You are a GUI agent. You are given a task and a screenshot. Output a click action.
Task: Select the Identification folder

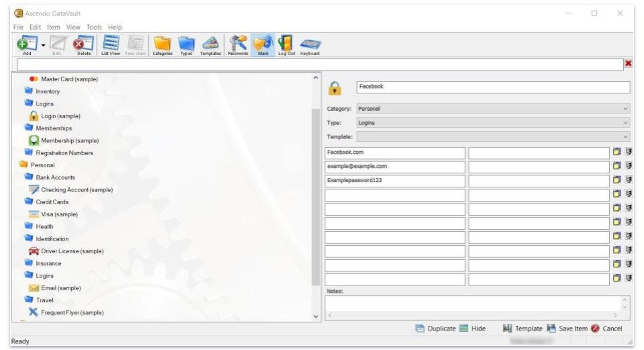[46, 239]
